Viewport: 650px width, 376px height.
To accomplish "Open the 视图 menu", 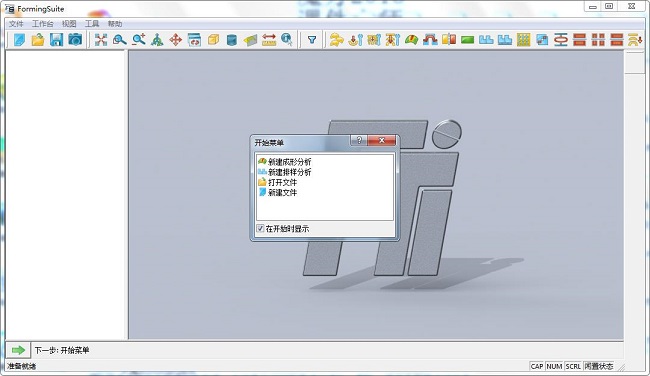I will pos(69,24).
